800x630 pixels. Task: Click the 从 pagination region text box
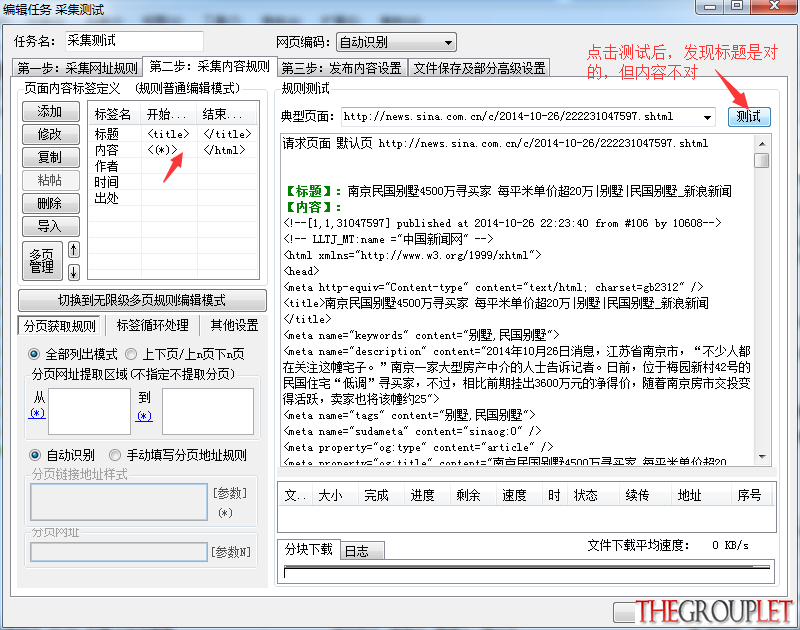pyautogui.click(x=89, y=412)
